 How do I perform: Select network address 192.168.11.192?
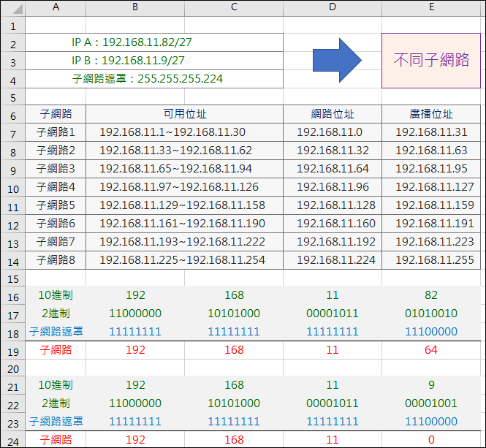click(x=333, y=242)
